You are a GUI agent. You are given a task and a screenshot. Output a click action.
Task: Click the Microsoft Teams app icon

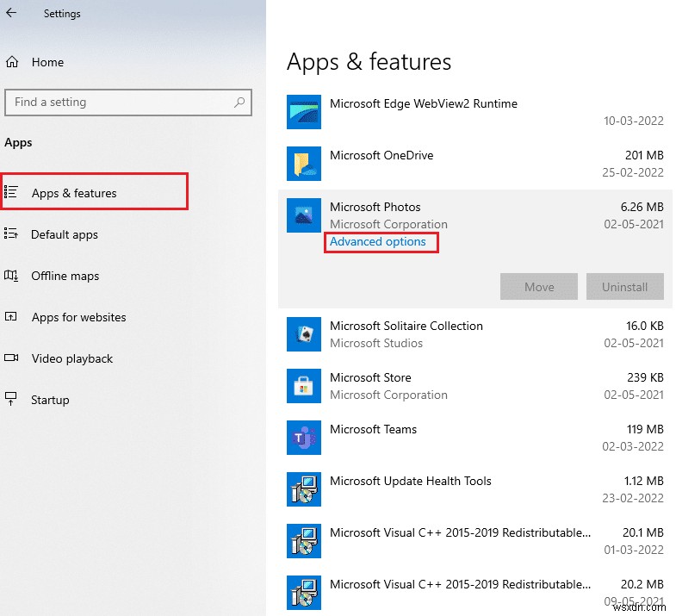304,438
